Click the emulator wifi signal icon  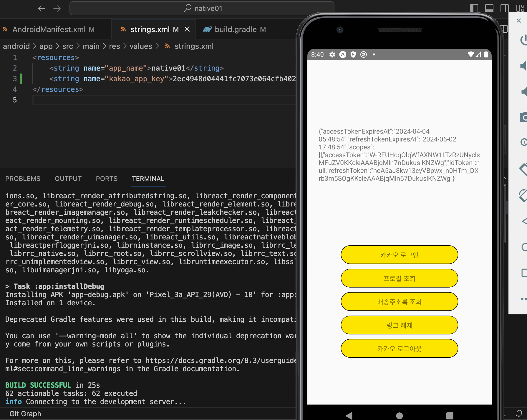(x=471, y=54)
